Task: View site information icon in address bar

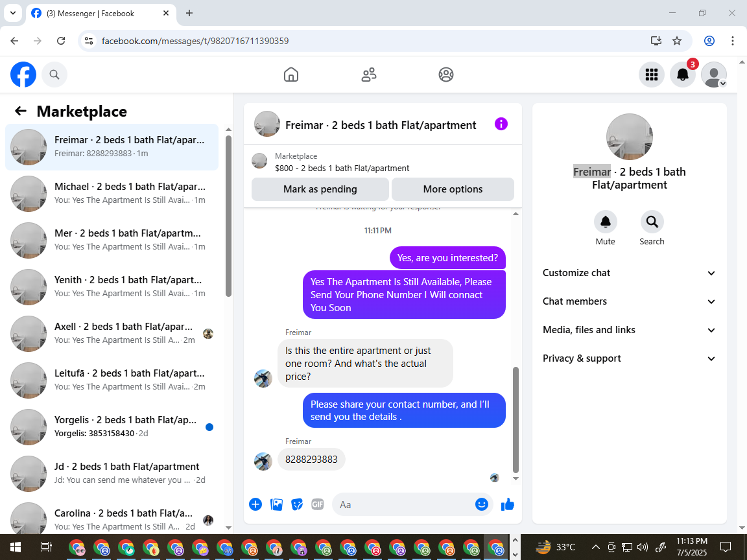Action: [x=89, y=41]
